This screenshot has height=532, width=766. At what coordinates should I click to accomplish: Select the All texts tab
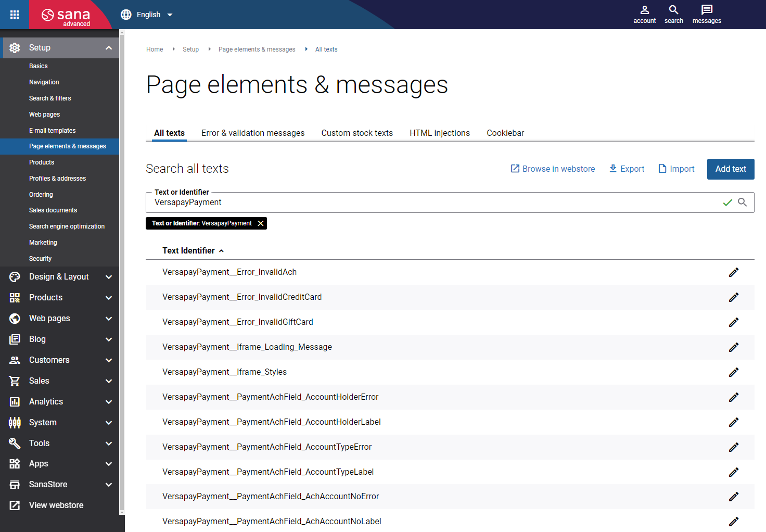click(169, 133)
